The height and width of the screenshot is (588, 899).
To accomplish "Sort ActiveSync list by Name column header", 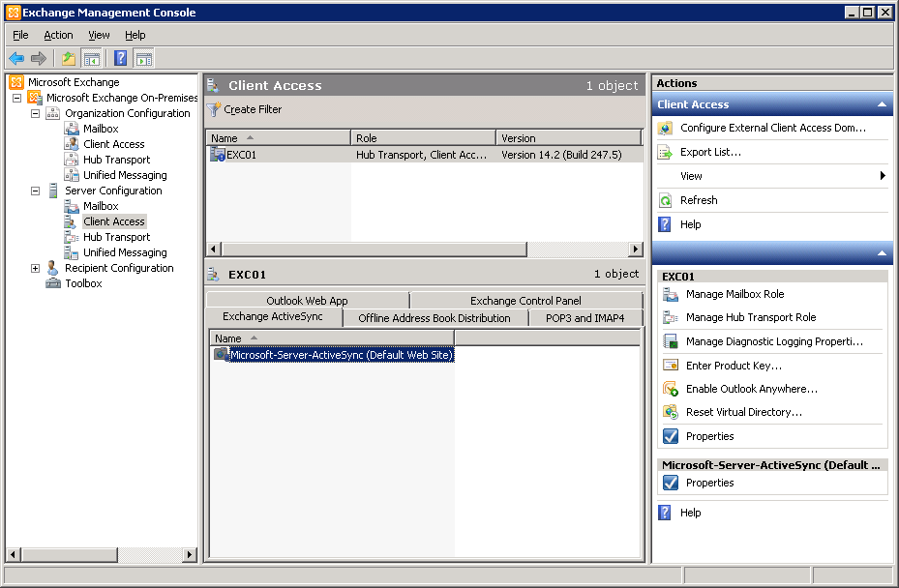I will [332, 338].
